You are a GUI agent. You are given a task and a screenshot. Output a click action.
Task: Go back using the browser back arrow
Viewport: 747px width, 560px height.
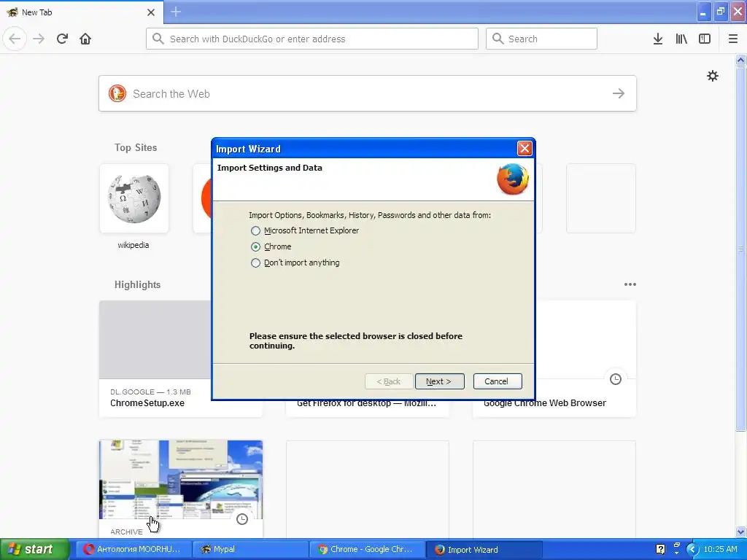[x=15, y=39]
